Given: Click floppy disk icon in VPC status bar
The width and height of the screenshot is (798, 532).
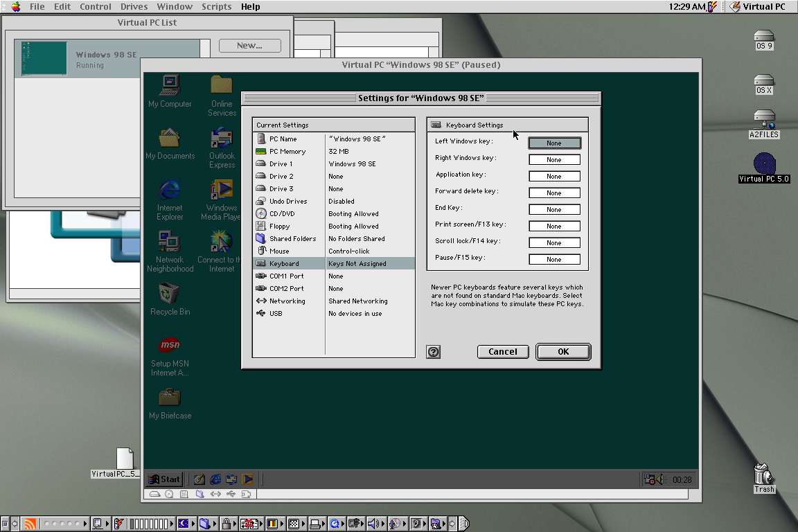Looking at the screenshot, I should tap(184, 494).
